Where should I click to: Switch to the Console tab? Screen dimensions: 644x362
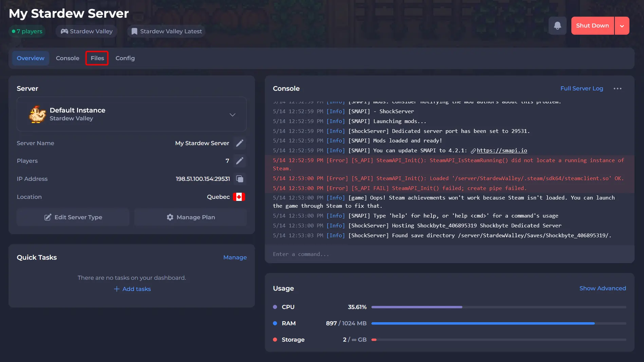point(68,58)
